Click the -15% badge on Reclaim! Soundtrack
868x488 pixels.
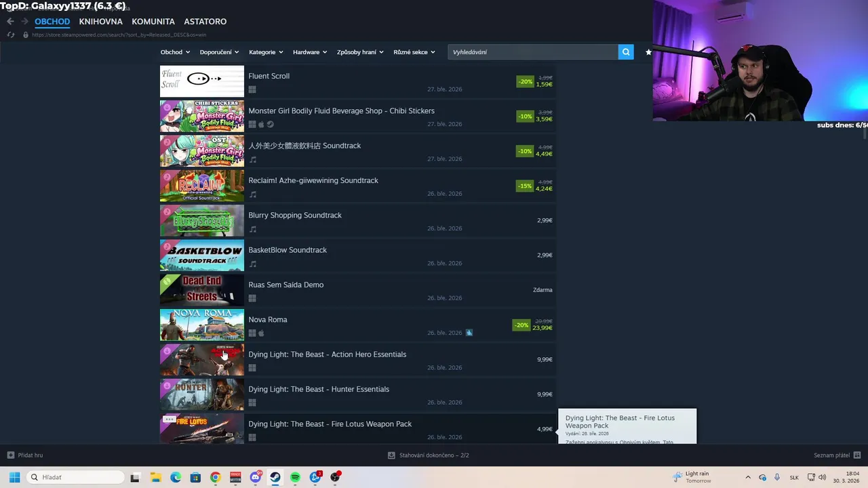tap(525, 186)
